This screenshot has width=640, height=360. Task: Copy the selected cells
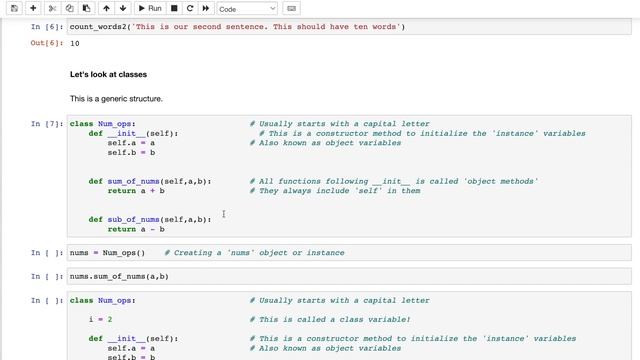[69, 8]
